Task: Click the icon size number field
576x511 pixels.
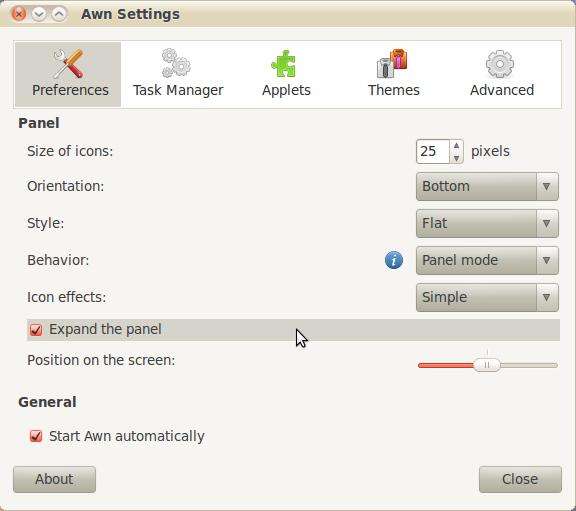Action: [x=433, y=151]
